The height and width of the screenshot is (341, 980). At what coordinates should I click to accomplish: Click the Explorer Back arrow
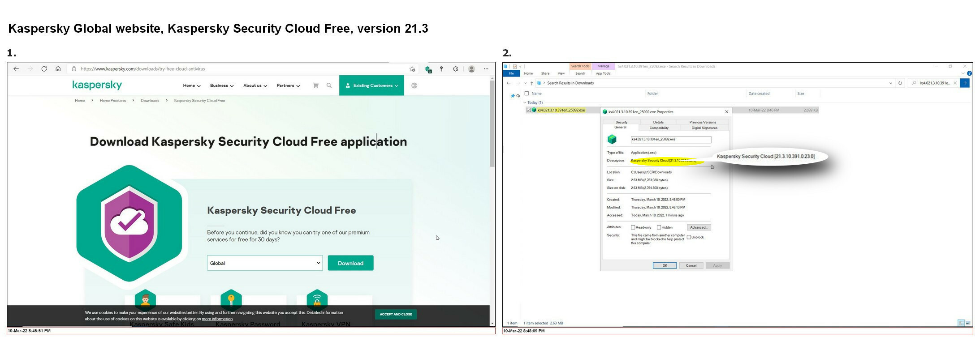(x=509, y=83)
